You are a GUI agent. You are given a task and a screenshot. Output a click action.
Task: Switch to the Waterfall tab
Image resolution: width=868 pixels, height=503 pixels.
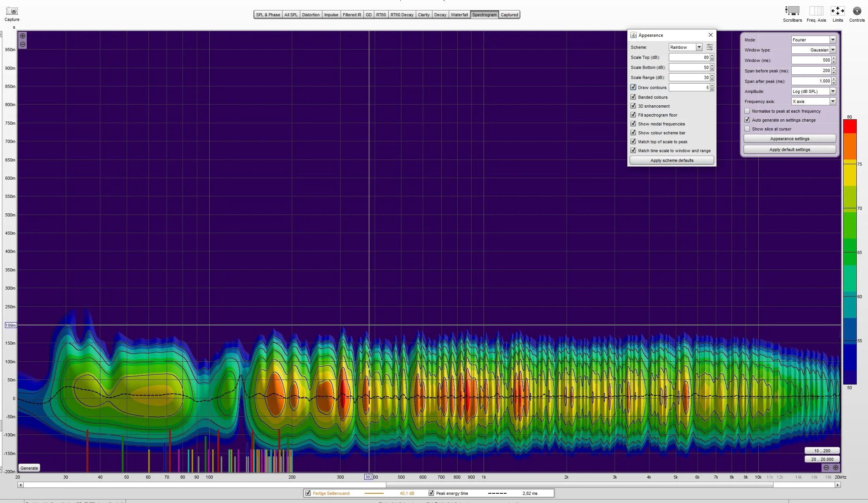click(459, 15)
